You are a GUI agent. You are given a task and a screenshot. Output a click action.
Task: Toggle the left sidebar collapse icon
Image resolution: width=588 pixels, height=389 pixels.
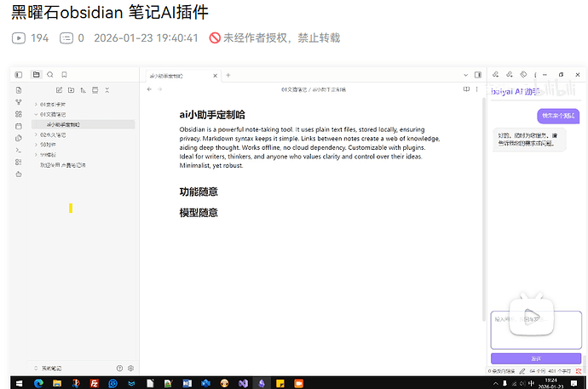click(19, 75)
